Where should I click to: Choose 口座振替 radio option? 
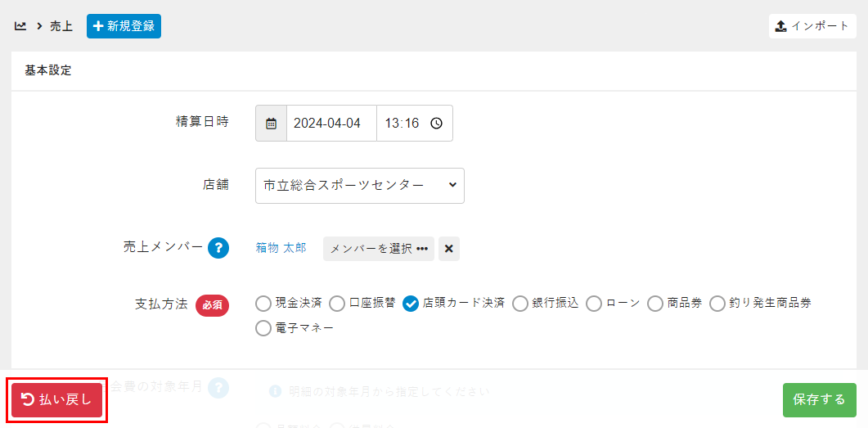point(337,304)
